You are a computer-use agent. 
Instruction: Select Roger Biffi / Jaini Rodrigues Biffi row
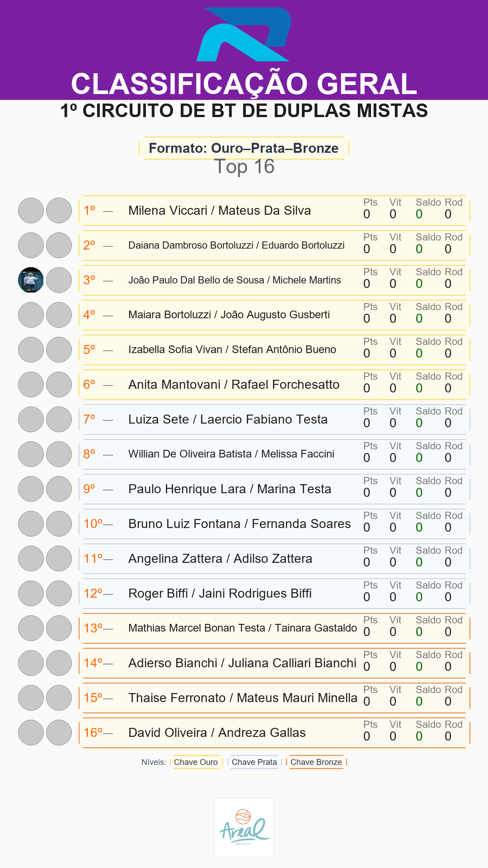coord(274,593)
